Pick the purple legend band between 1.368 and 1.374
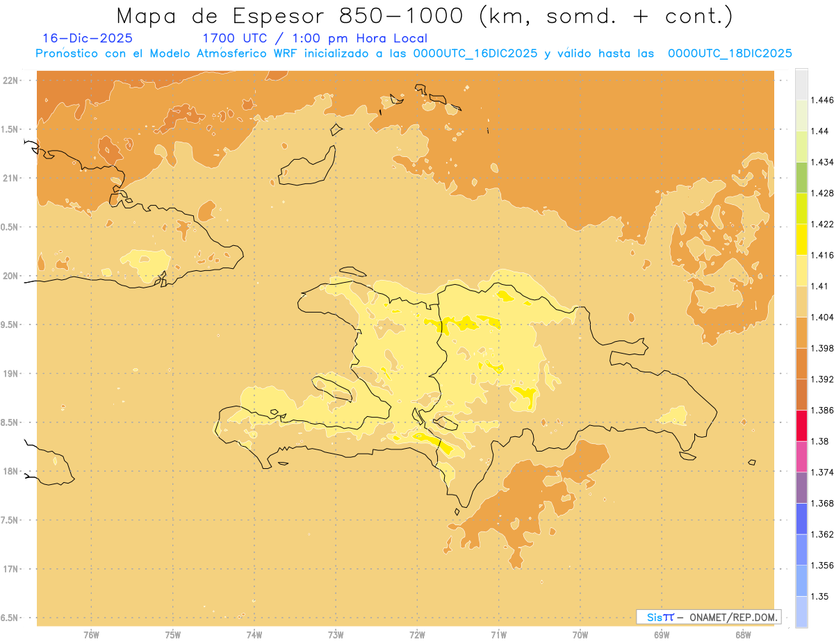The image size is (834, 644). (x=801, y=487)
